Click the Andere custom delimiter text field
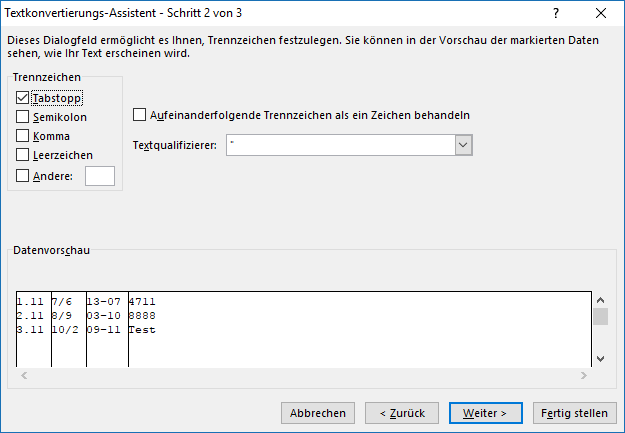 (100, 176)
